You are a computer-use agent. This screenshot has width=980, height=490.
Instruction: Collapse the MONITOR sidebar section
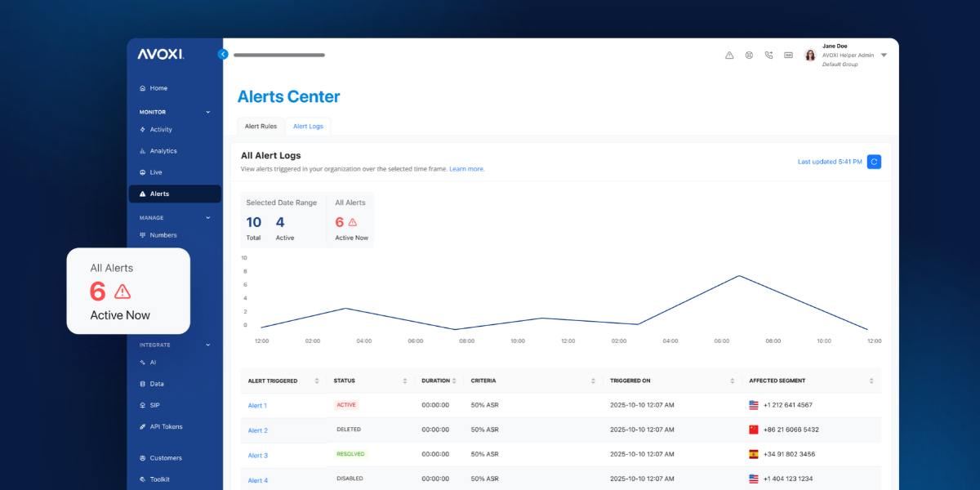click(207, 112)
